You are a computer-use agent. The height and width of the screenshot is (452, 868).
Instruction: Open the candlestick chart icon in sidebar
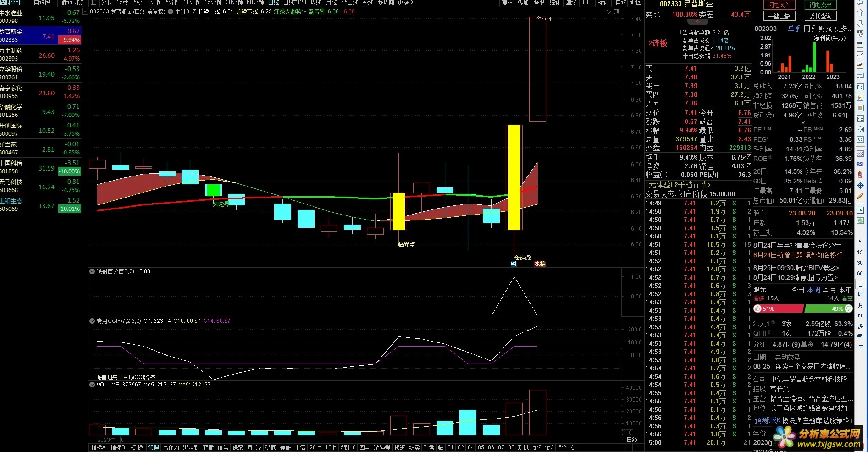[860, 66]
